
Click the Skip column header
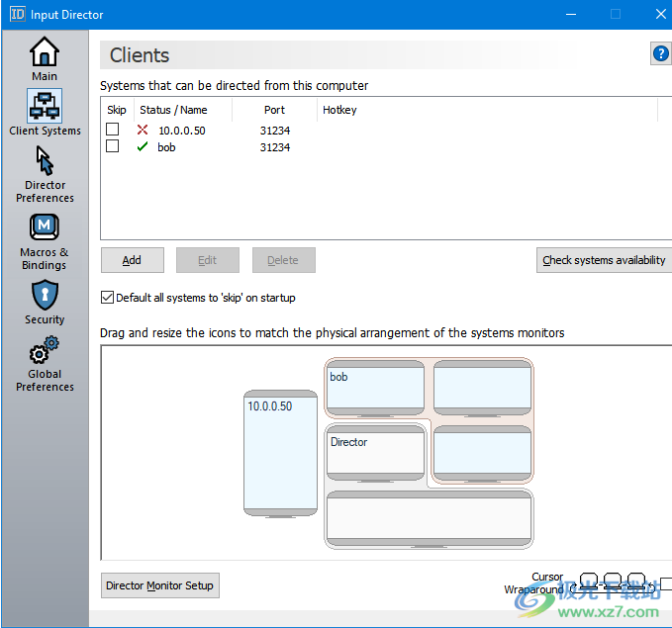tap(117, 110)
